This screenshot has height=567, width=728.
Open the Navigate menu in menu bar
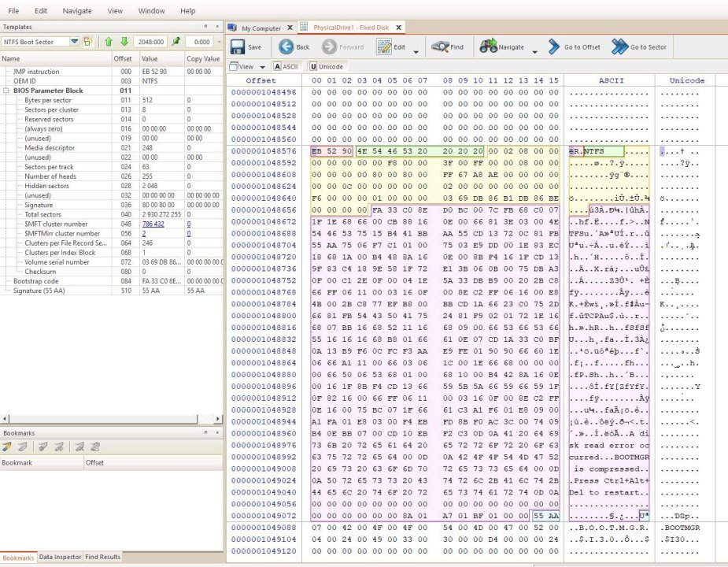pyautogui.click(x=76, y=11)
